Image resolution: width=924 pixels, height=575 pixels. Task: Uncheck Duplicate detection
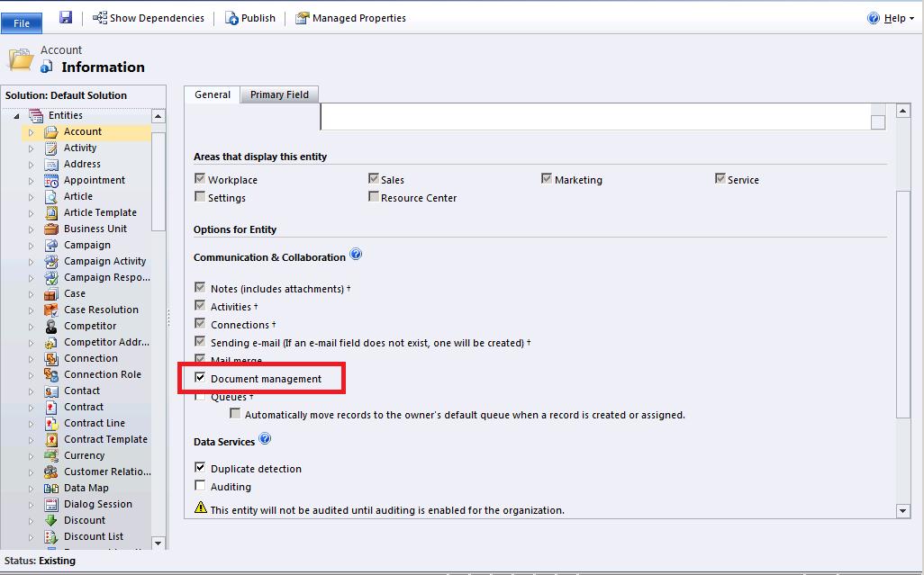(201, 468)
